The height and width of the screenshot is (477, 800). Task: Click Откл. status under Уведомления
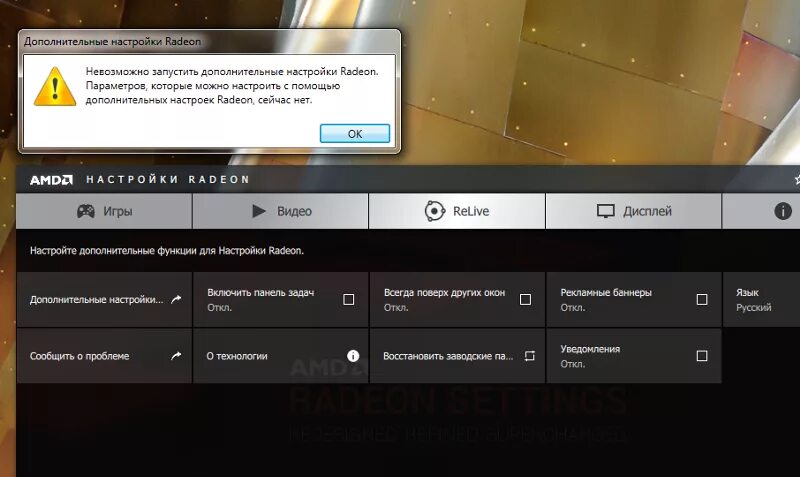(x=572, y=364)
